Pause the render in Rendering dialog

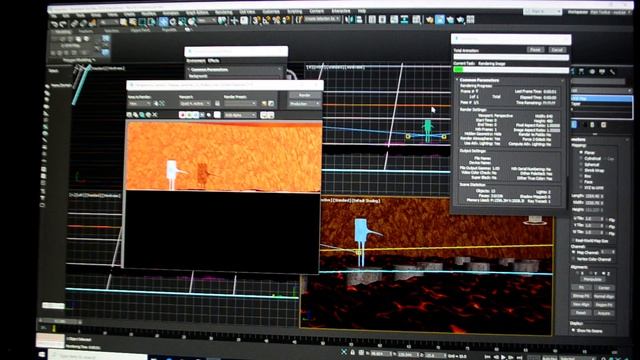(535, 50)
